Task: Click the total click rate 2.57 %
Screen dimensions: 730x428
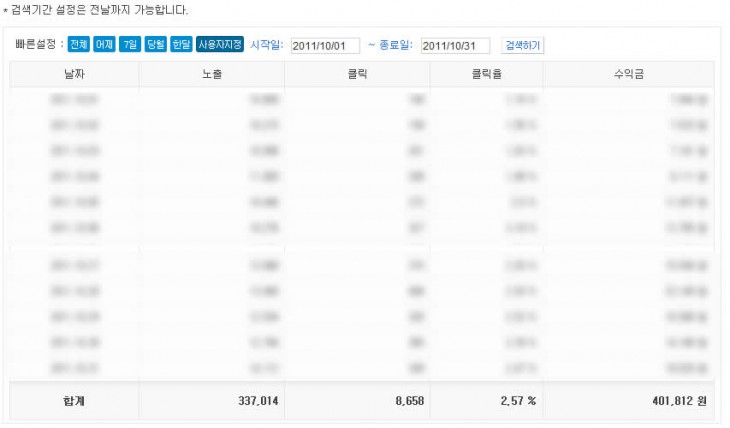Action: click(x=518, y=400)
